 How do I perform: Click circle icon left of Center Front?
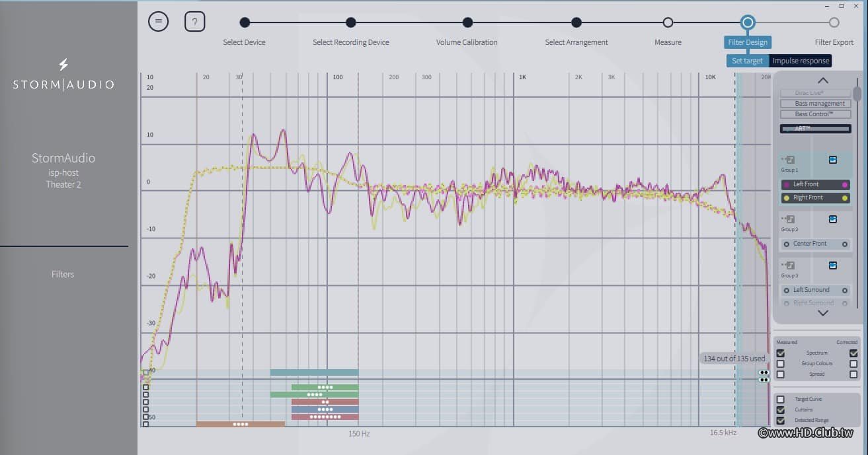pos(786,244)
